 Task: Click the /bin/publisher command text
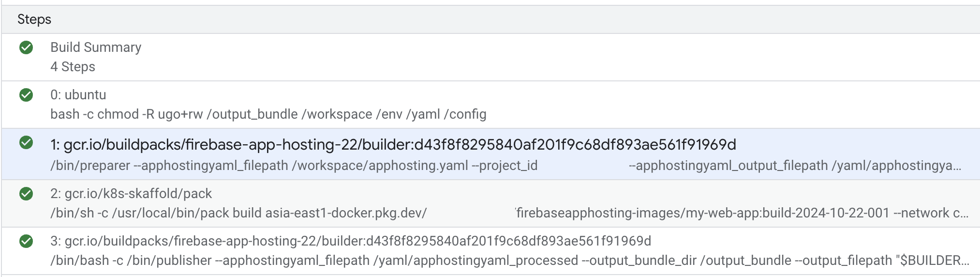169,261
